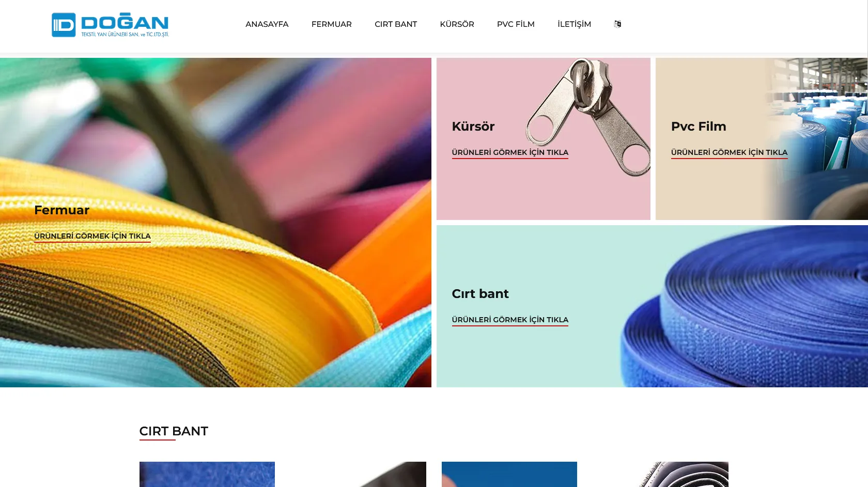Viewport: 868px width, 487px height.
Task: Click product link under Cırt bant heading
Action: click(x=510, y=320)
